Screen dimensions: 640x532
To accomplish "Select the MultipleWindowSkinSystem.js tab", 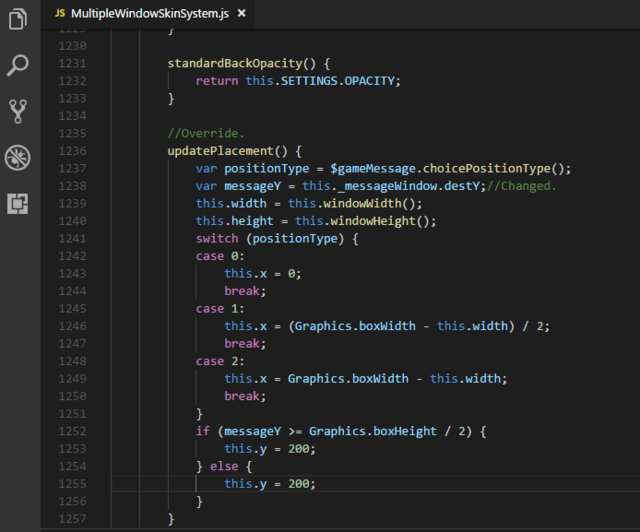I will click(149, 14).
